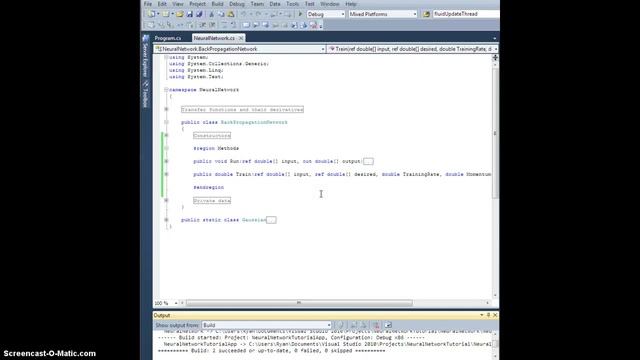Click the Copy toolbar icon

[221, 14]
